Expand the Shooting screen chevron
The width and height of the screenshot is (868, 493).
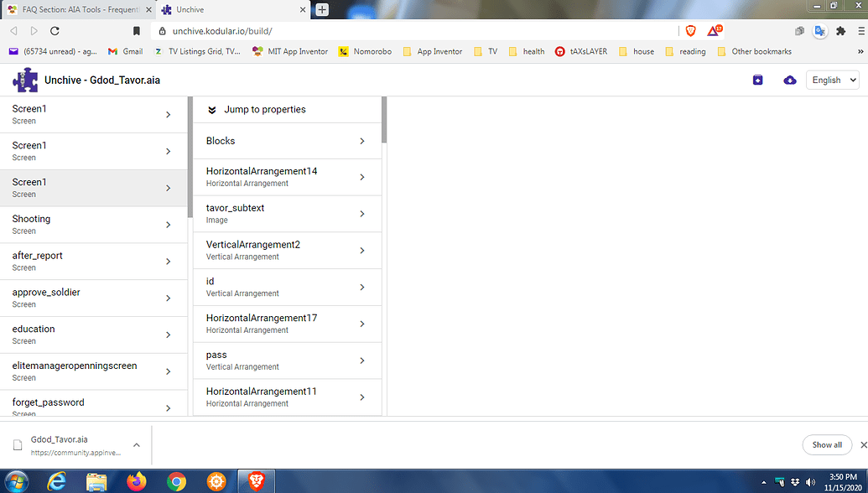pos(169,225)
